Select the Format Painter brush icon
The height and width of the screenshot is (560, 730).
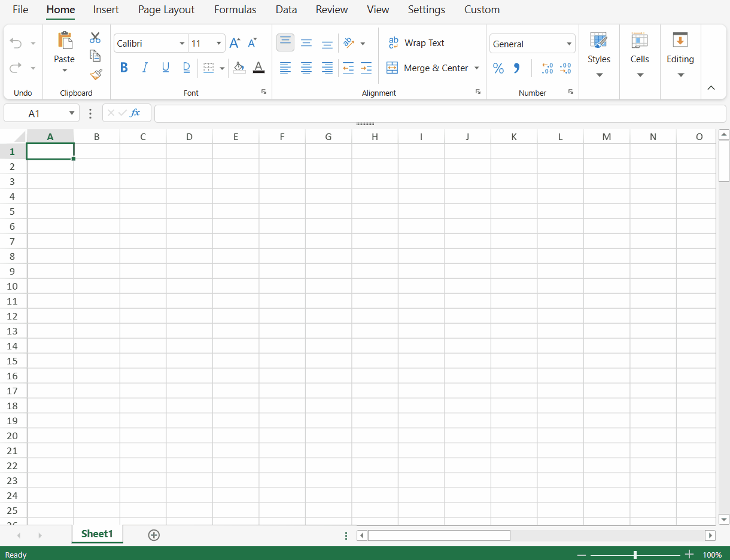(96, 74)
